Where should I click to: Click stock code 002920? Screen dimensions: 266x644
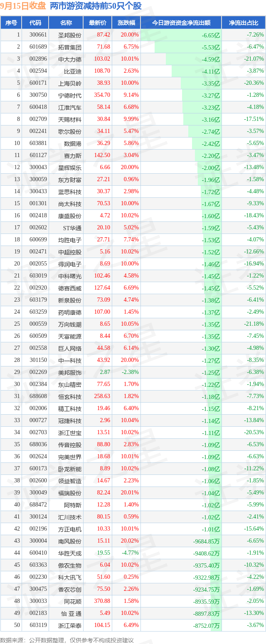point(39,288)
